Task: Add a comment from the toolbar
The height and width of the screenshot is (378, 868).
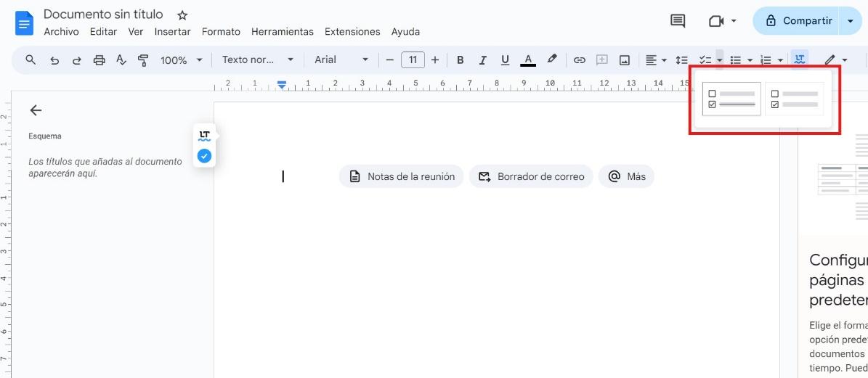Action: 601,59
